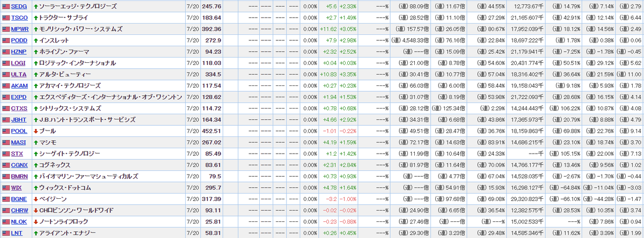Viewport: 644px width, 238px height.
Task: Open the MPWR ticker link
Action: tap(20, 30)
